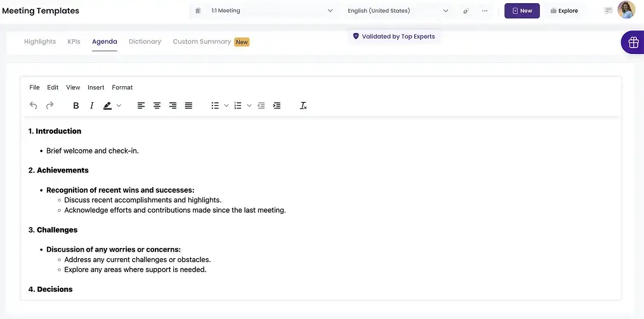Screen dimensions: 644x319
Task: Open the Insert menu
Action: (96, 88)
